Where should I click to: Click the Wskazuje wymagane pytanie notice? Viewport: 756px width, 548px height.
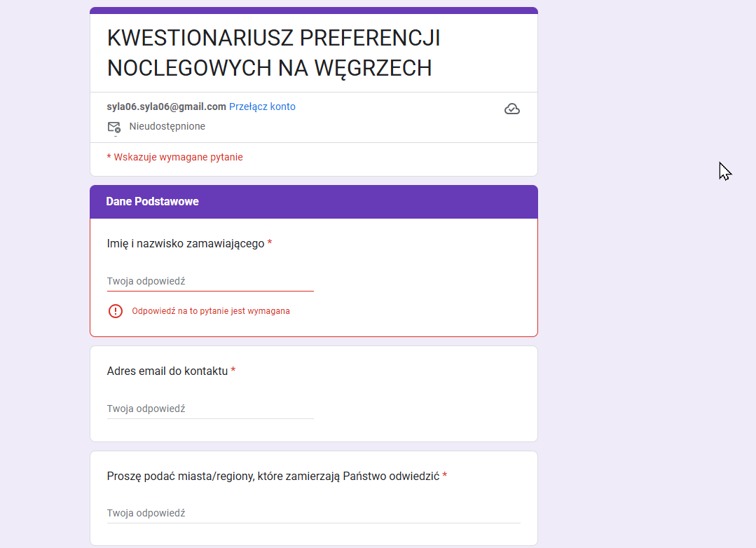(174, 157)
